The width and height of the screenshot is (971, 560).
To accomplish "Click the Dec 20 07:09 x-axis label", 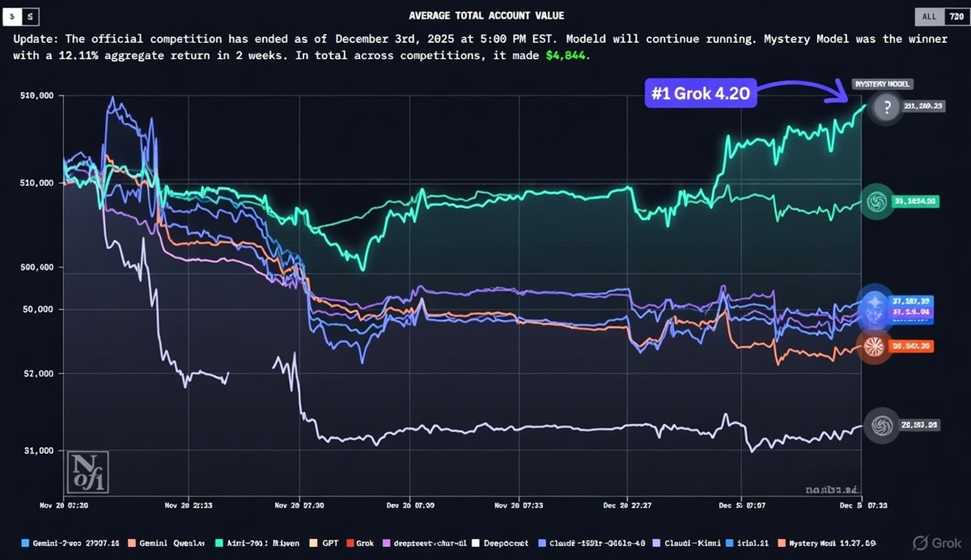I will pyautogui.click(x=409, y=503).
